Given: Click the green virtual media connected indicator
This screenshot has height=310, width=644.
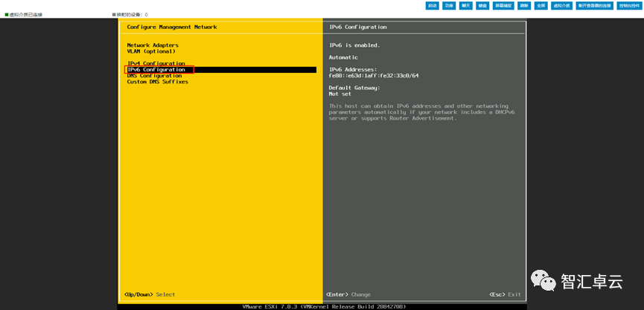Looking at the screenshot, I should point(7,15).
